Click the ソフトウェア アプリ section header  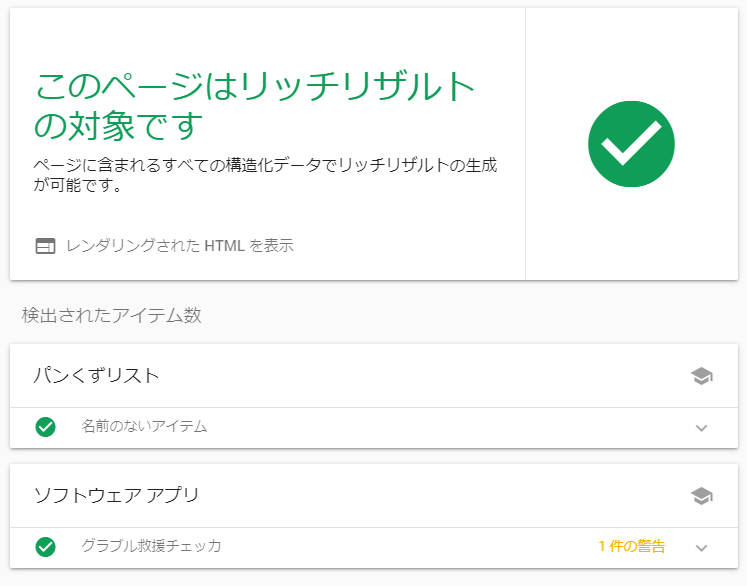coord(116,495)
